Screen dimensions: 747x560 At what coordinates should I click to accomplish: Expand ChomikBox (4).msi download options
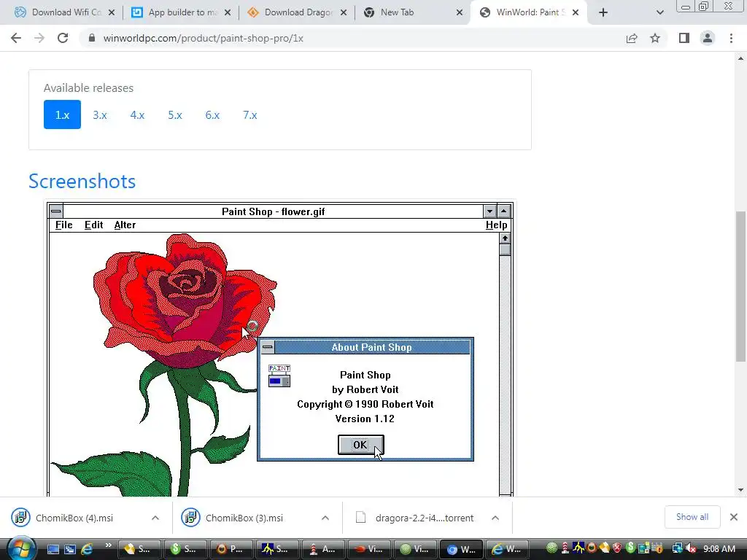pos(155,518)
